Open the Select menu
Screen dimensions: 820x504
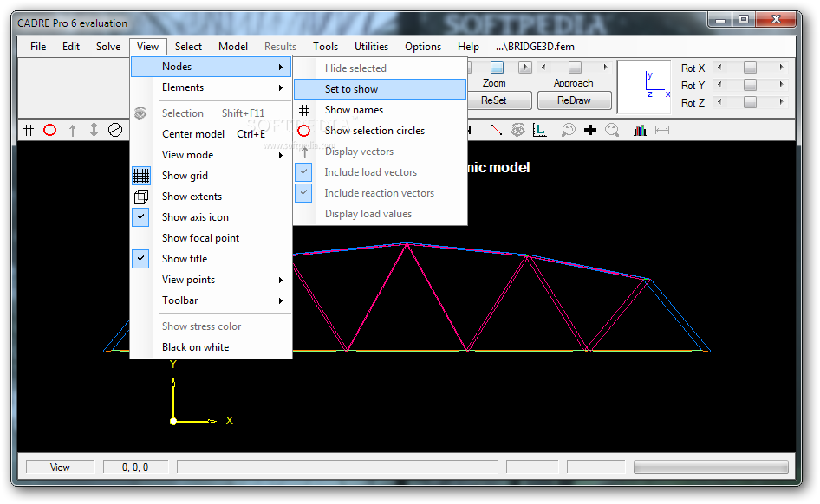[188, 47]
